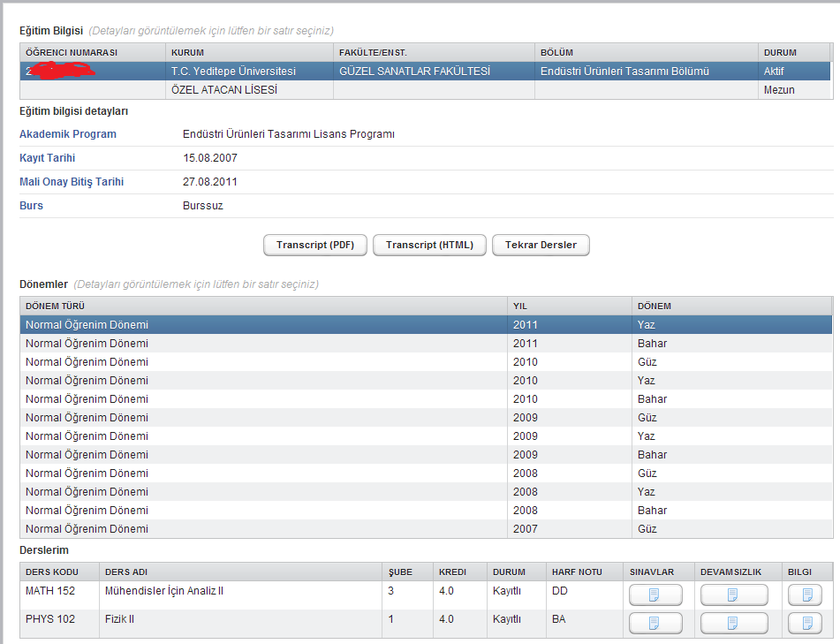The width and height of the screenshot is (840, 644).
Task: Open the Transcript (HTML) view
Action: 429,245
